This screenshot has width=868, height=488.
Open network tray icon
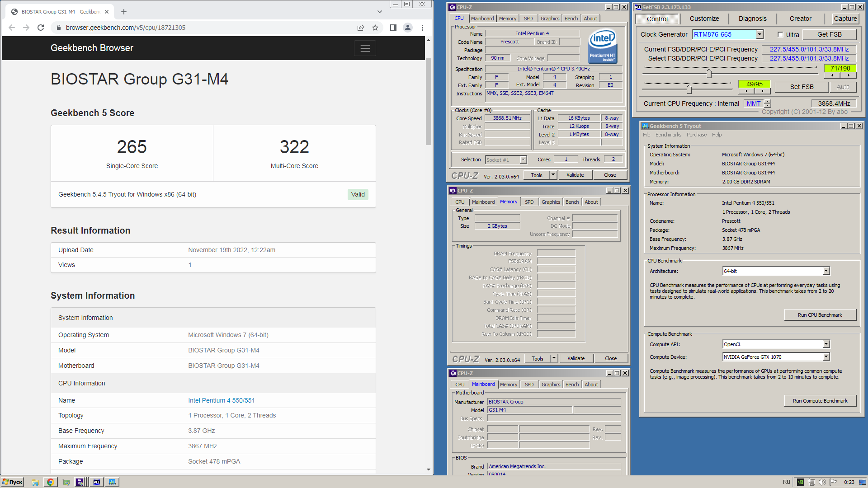pyautogui.click(x=811, y=482)
